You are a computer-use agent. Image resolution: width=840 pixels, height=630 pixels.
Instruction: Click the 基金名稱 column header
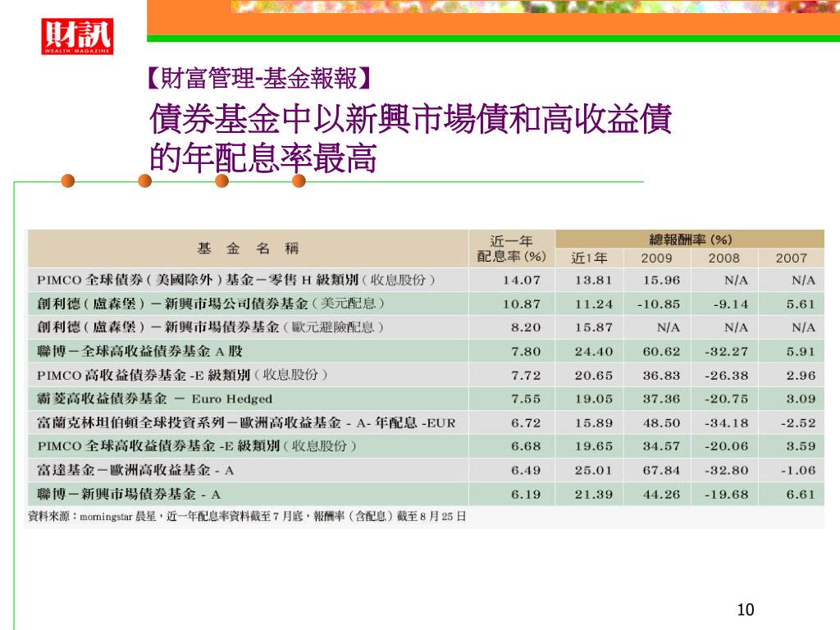tap(248, 248)
